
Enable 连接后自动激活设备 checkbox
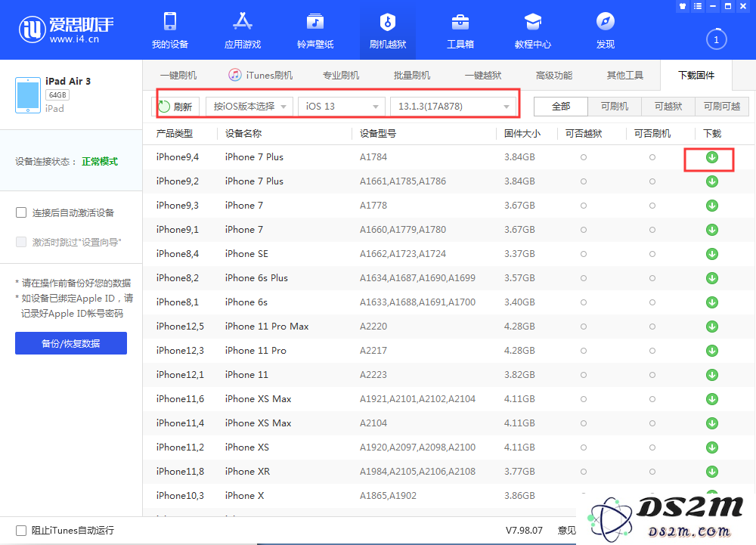tap(21, 212)
